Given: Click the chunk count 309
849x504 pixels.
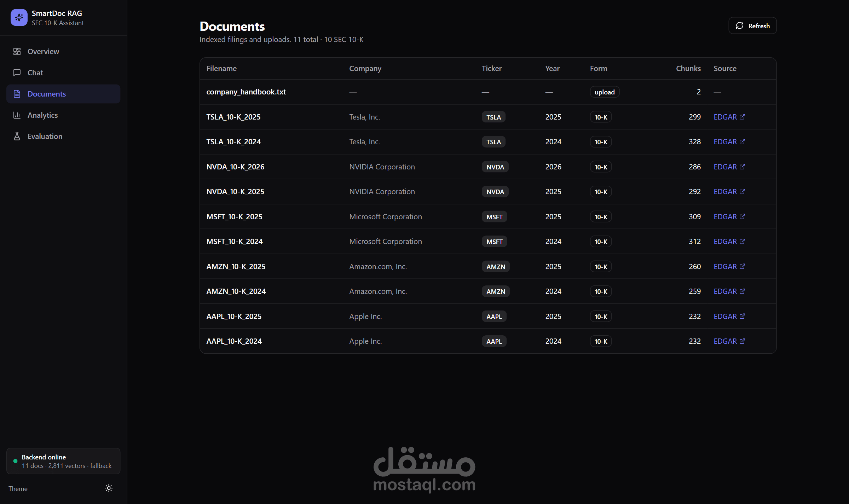Looking at the screenshot, I should [695, 217].
